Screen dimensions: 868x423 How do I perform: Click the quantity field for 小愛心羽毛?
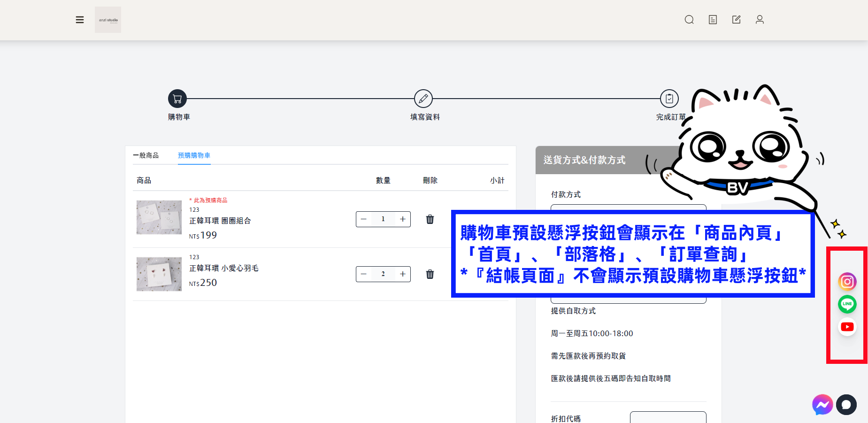(x=383, y=274)
